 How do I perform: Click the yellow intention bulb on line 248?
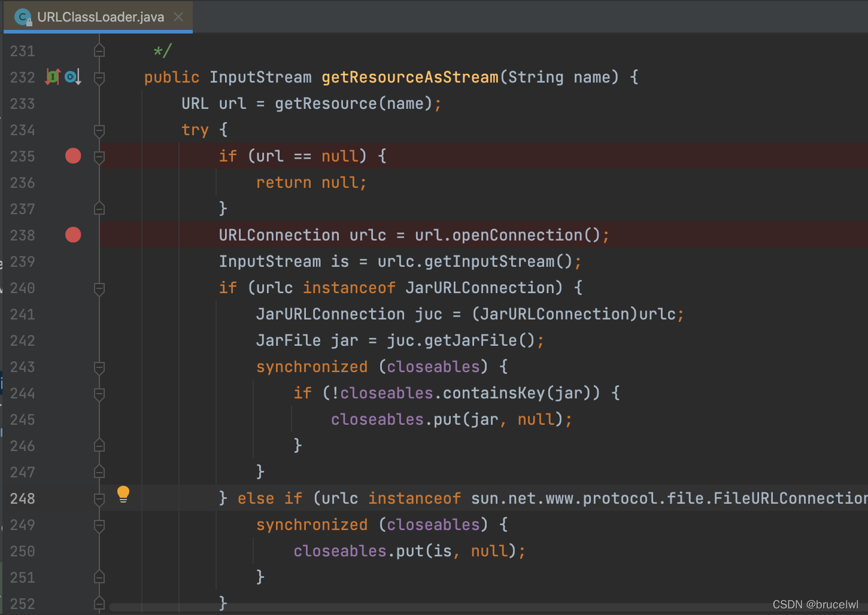coord(123,494)
